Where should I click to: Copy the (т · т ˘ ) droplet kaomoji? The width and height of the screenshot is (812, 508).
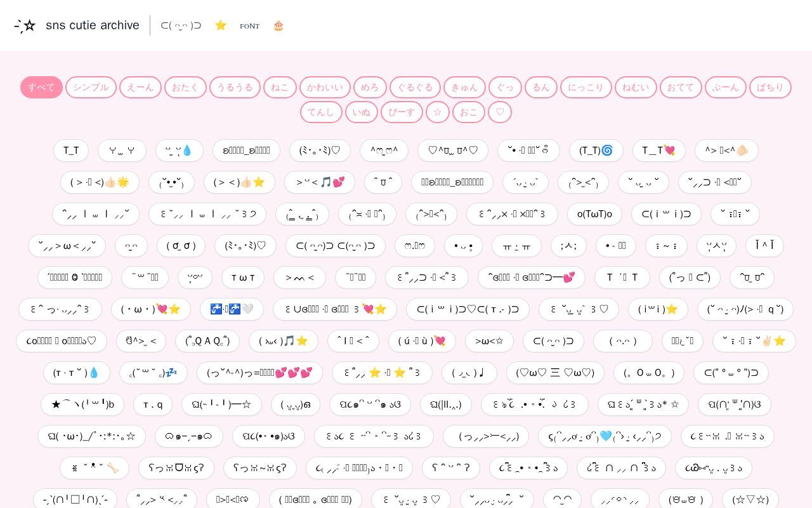coord(77,373)
